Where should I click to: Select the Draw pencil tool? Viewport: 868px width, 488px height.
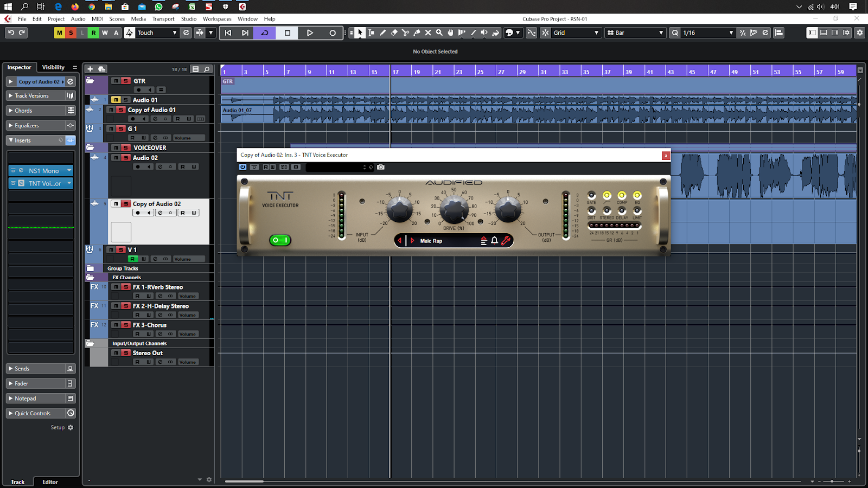click(382, 33)
